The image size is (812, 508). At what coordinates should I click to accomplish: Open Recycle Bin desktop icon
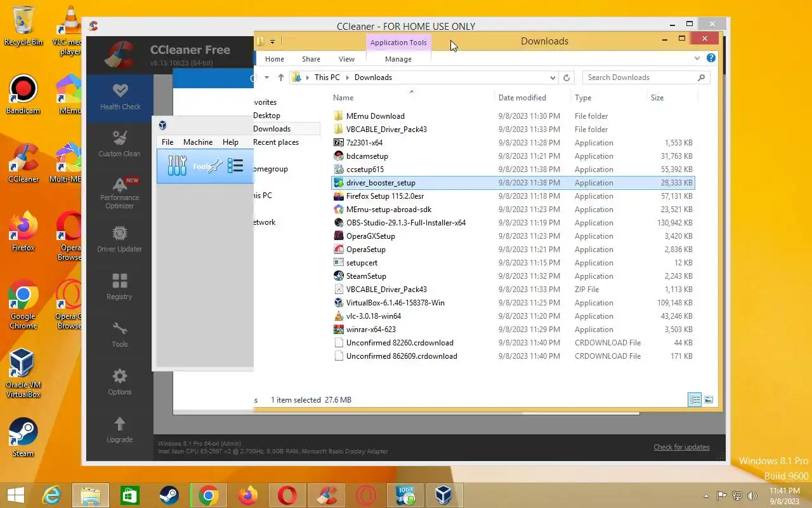[23, 26]
